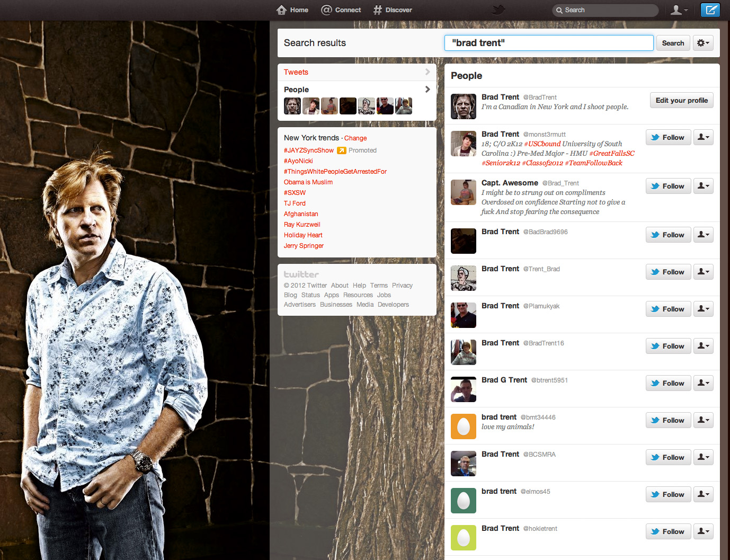
Task: Follow the @monst3rmutt account
Action: [668, 137]
